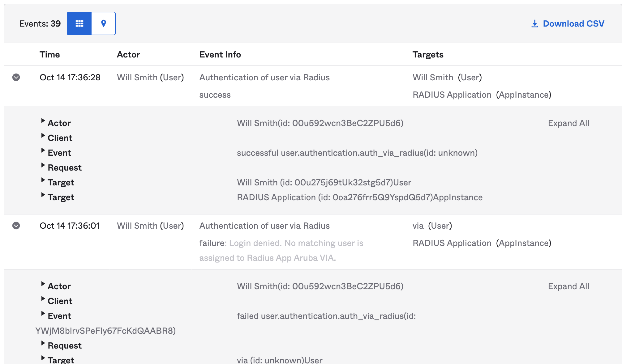Collapse the Oct 14 17:36:01 event details

click(x=16, y=226)
